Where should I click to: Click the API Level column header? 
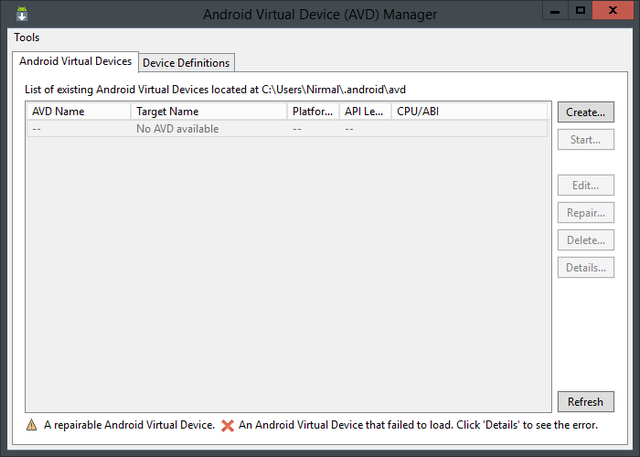[x=365, y=111]
